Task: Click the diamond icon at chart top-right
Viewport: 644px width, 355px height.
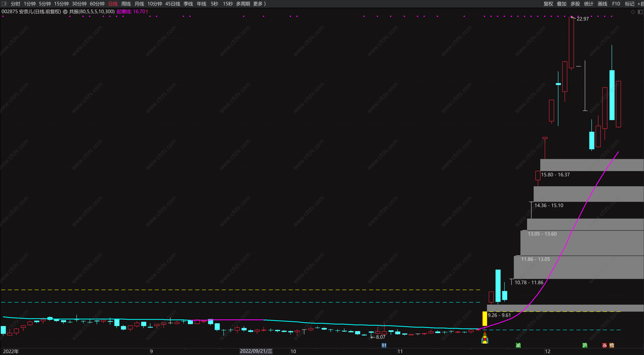Action: pos(633,12)
